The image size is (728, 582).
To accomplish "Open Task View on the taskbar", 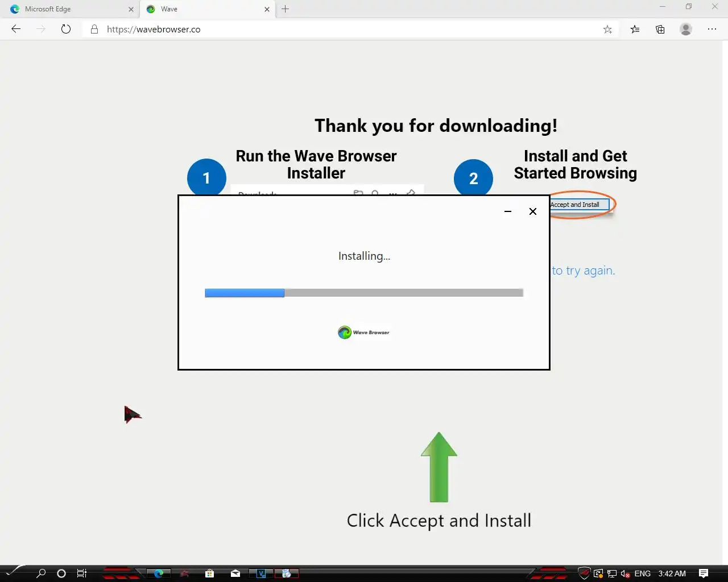I will [x=82, y=573].
